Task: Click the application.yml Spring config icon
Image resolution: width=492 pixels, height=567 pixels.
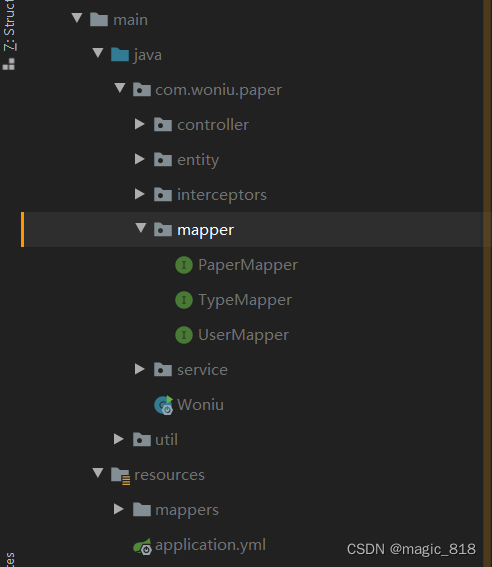Action: click(x=142, y=546)
